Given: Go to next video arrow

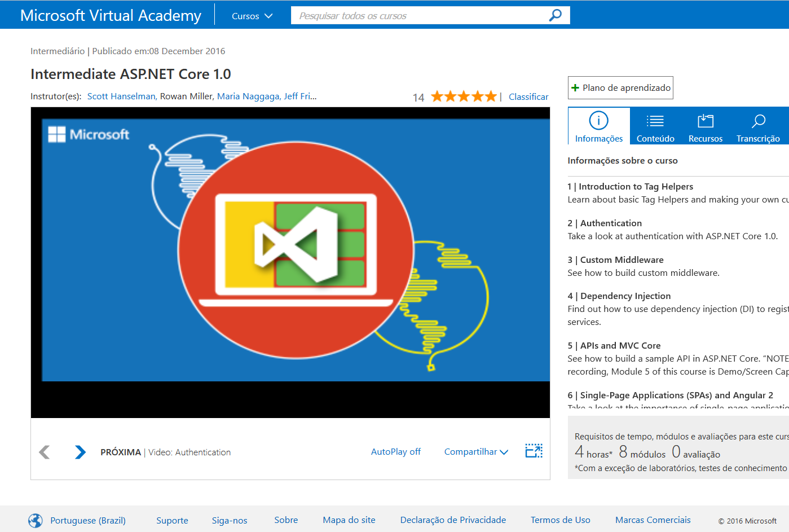Looking at the screenshot, I should (80, 452).
